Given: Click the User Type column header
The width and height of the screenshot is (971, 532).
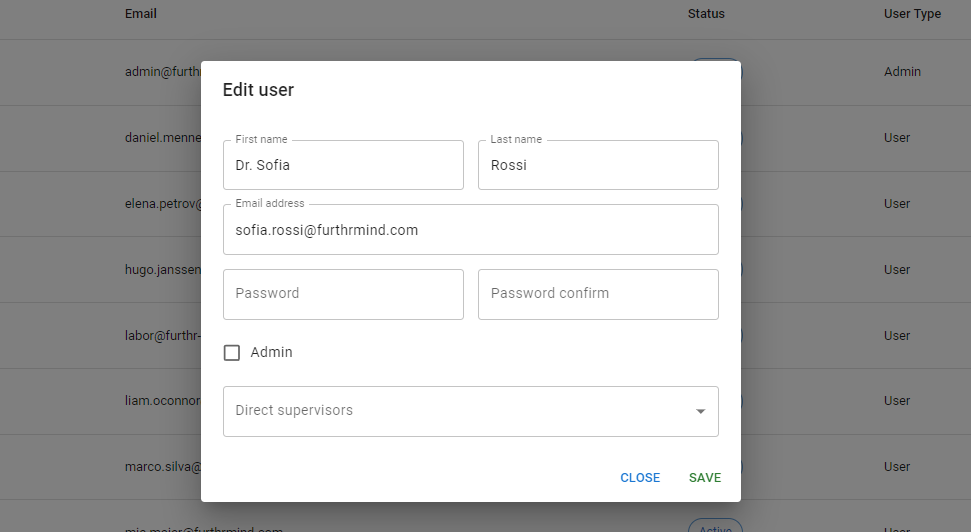Looking at the screenshot, I should (x=912, y=14).
